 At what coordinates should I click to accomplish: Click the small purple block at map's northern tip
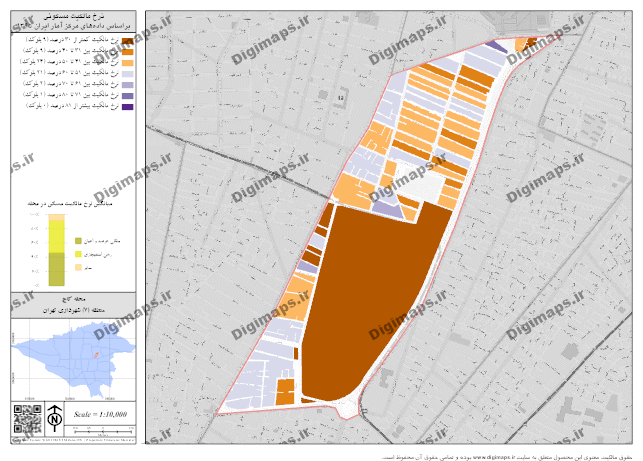pyautogui.click(x=496, y=46)
